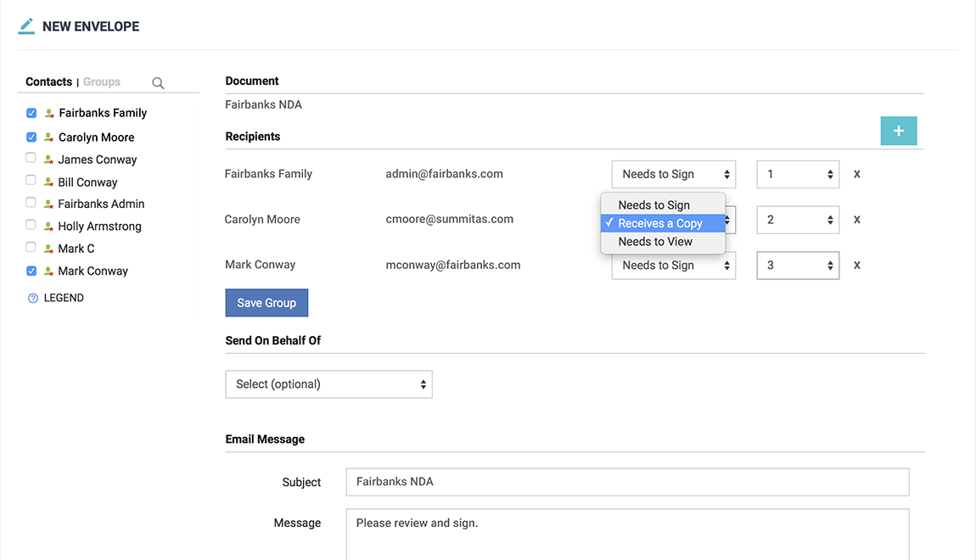Click into the Message text area
The height and width of the screenshot is (560, 976).
pyautogui.click(x=627, y=533)
